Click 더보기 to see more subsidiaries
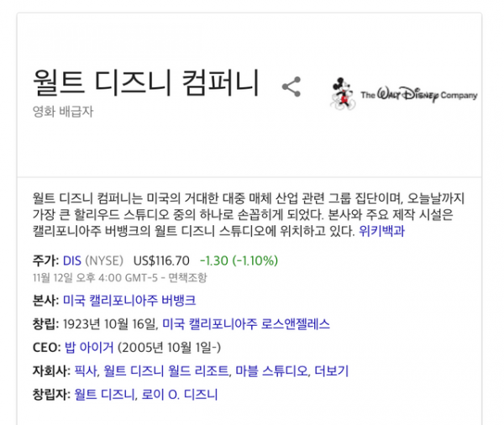The image size is (504, 425). coord(332,371)
